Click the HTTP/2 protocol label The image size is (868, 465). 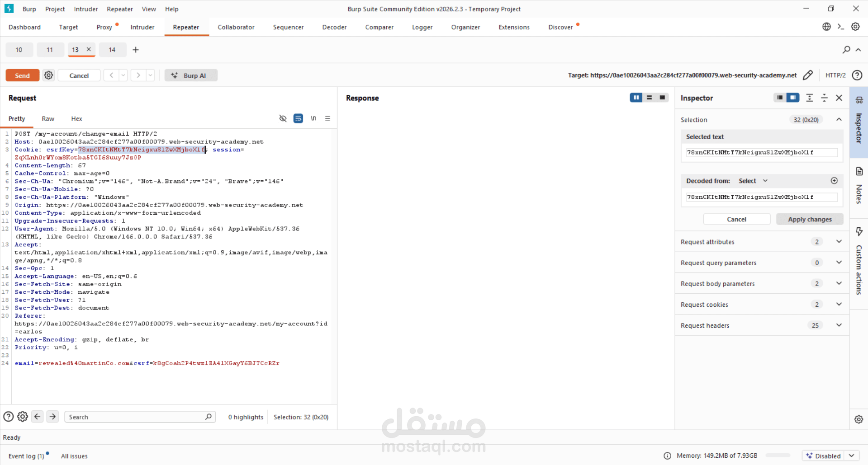[835, 75]
